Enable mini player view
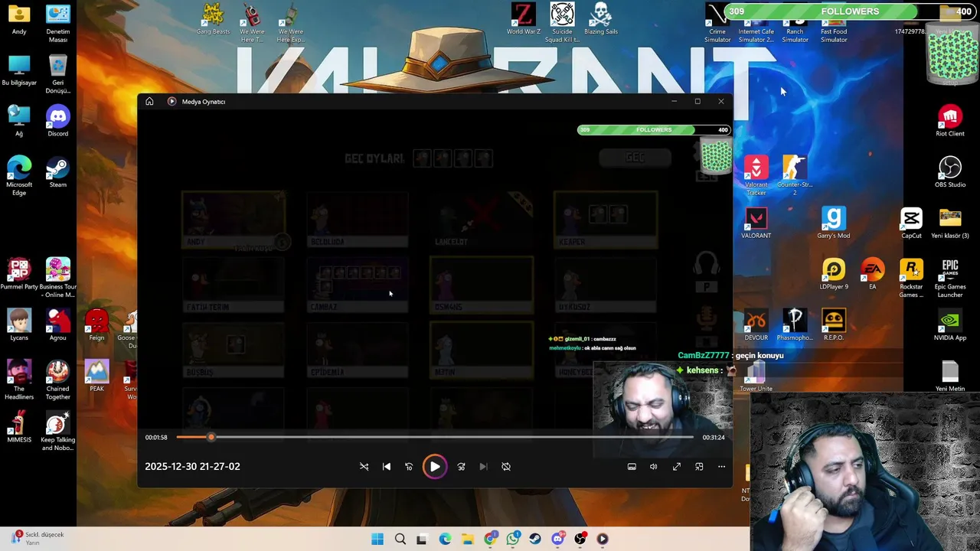 tap(699, 467)
